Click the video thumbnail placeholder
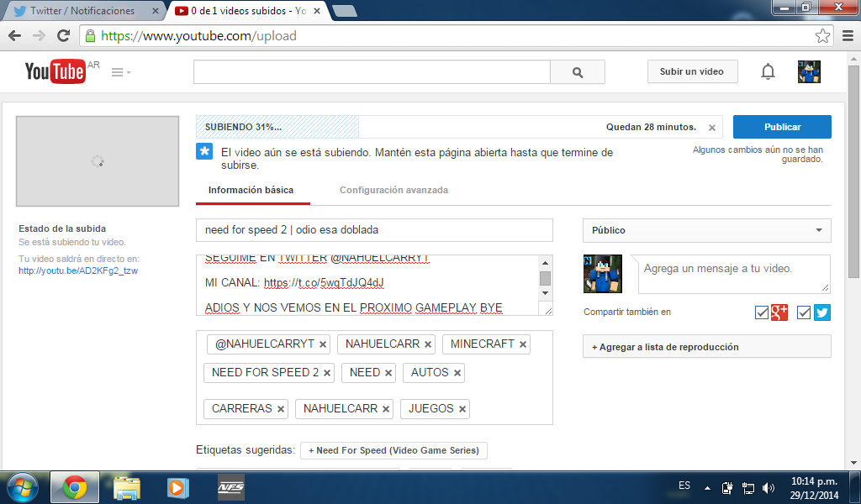861x504 pixels. tap(98, 161)
